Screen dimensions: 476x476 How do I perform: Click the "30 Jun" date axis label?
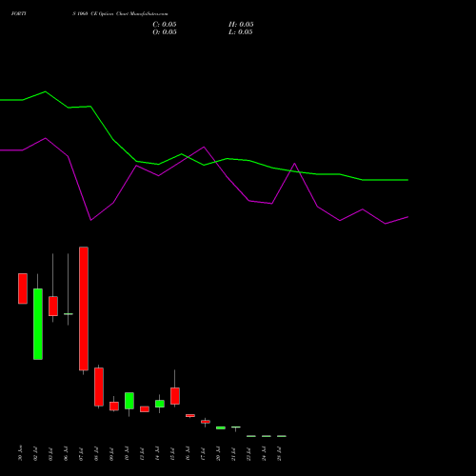point(20,453)
